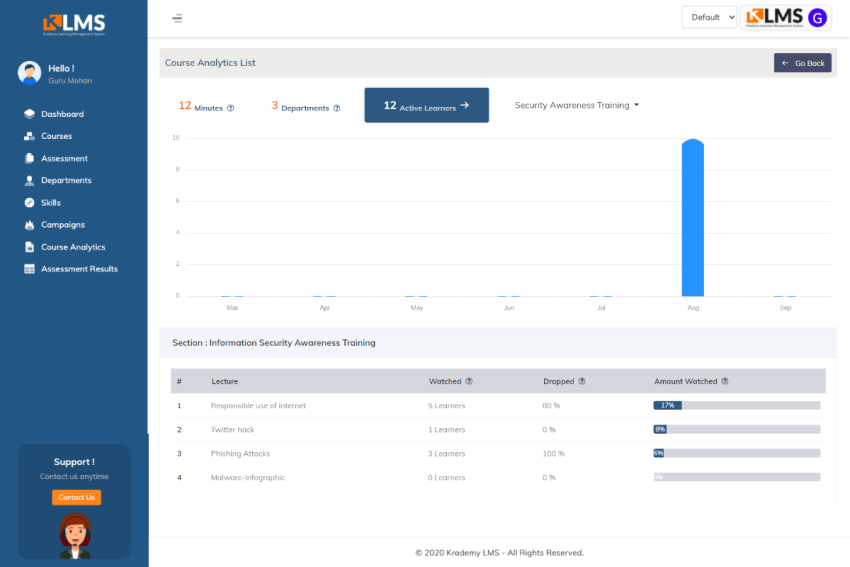Navigate to Departments menu item
The height and width of the screenshot is (567, 850).
coord(66,181)
